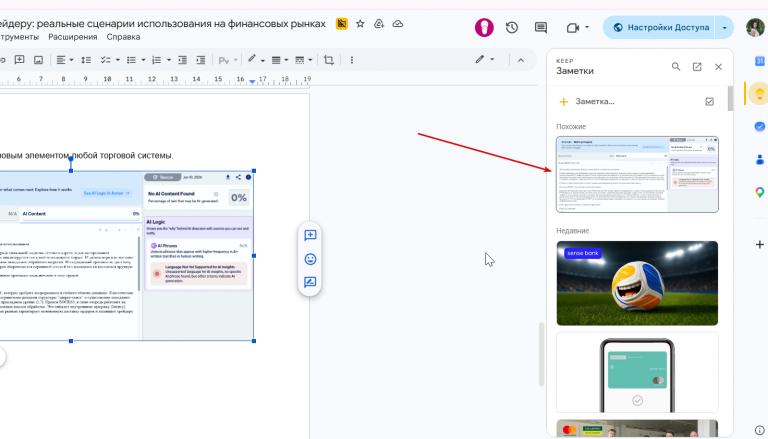Select the embedded screenshot image in document
This screenshot has width=768, height=439.
[x=126, y=255]
